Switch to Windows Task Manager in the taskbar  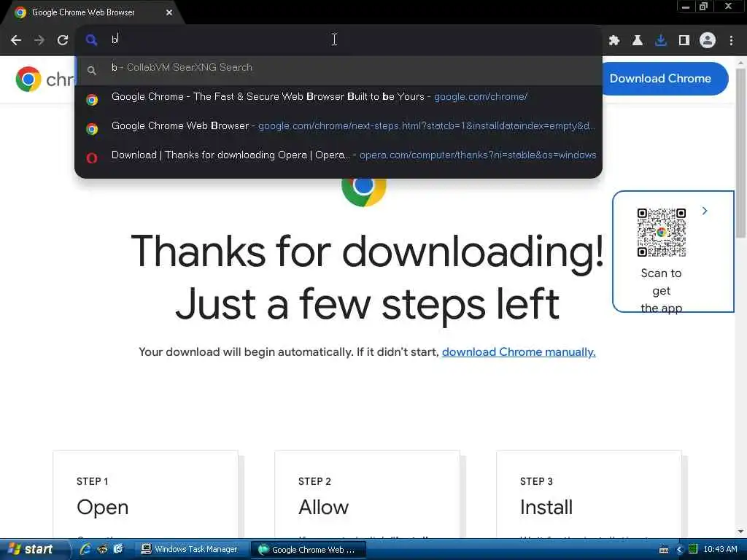click(x=191, y=550)
